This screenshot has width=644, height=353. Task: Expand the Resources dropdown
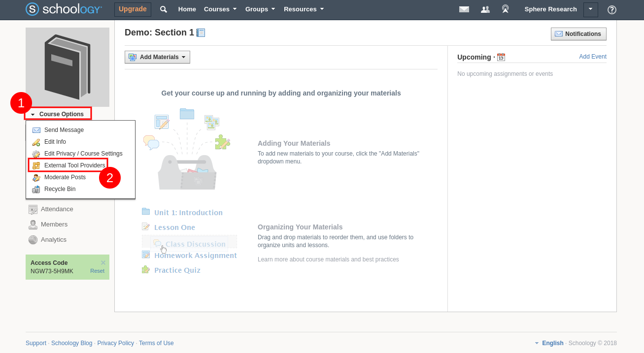pyautogui.click(x=304, y=9)
